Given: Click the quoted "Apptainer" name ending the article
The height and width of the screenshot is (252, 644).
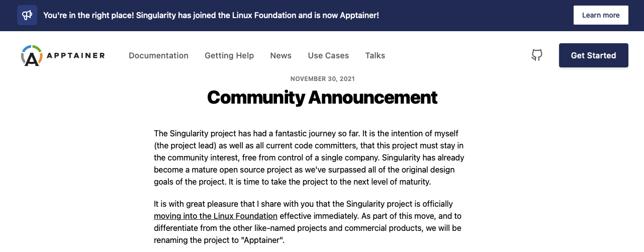Looking at the screenshot, I should tap(264, 240).
